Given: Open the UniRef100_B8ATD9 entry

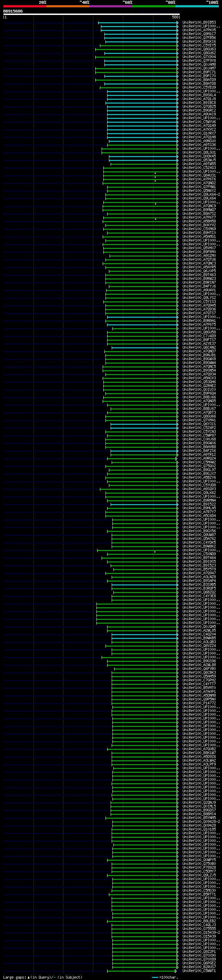Looking at the screenshot, I should [x=199, y=80].
